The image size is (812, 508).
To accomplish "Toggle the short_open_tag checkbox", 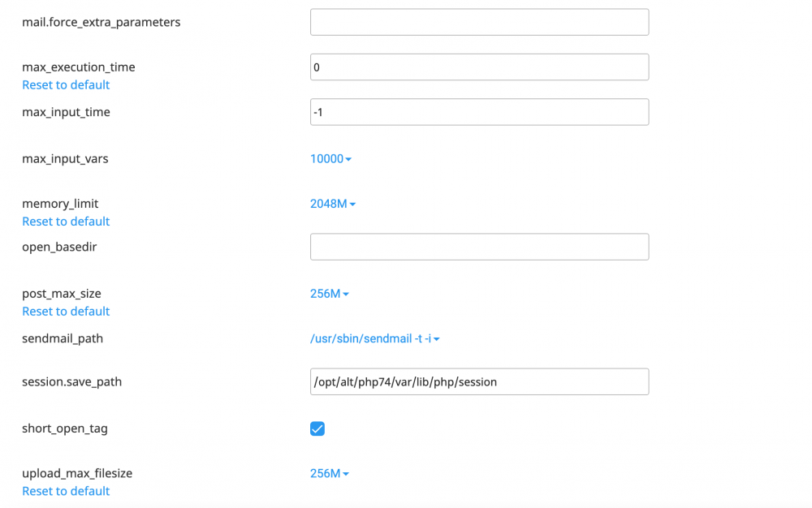I will 317,428.
